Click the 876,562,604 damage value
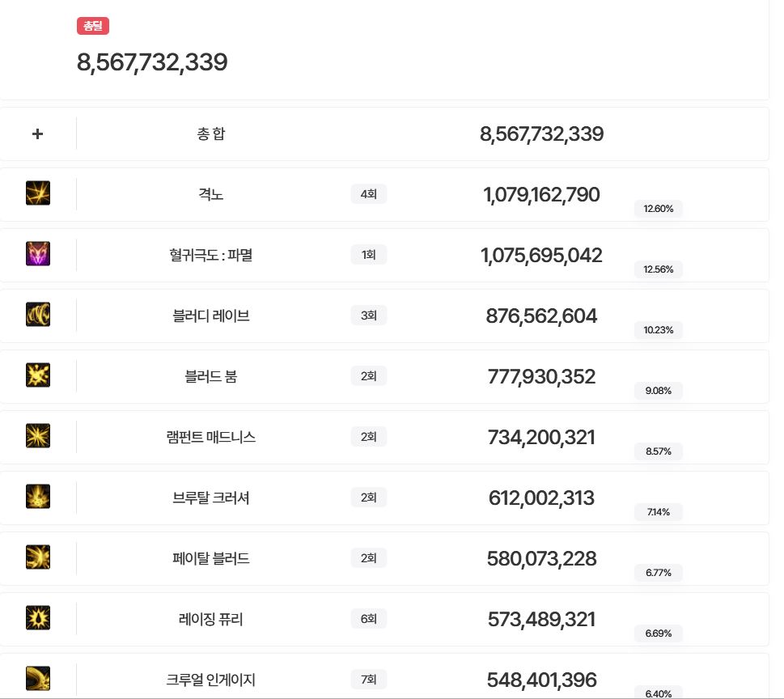Viewport: 784px width, 699px height. [x=541, y=316]
